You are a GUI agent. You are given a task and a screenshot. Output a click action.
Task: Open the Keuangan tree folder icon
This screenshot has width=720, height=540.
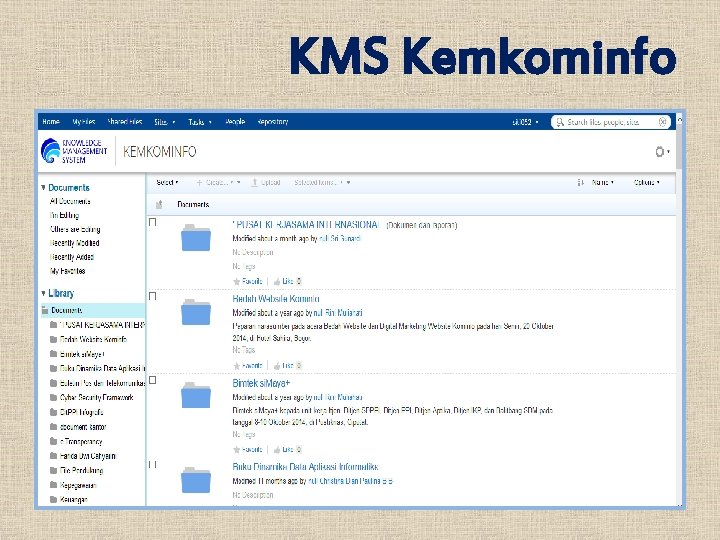click(x=53, y=499)
